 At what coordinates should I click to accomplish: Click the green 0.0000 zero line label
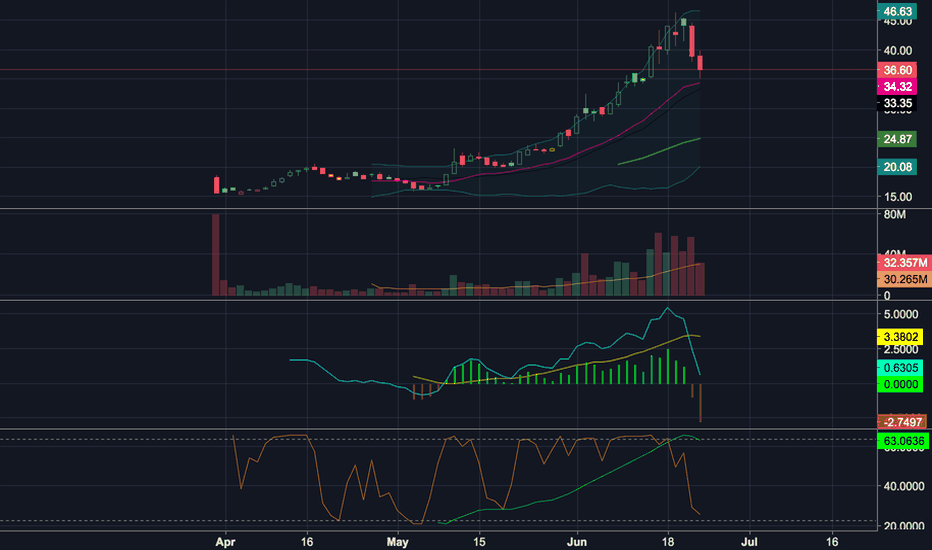click(x=900, y=384)
